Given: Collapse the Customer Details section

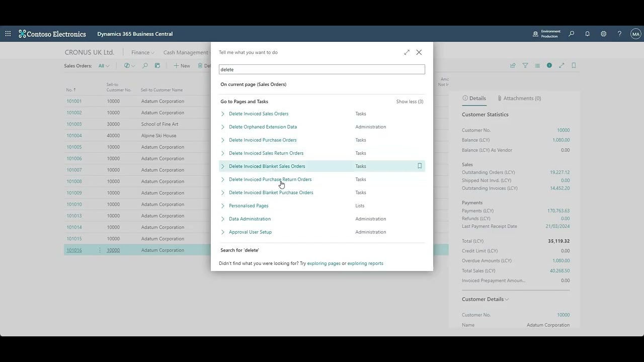Looking at the screenshot, I should pyautogui.click(x=485, y=299).
